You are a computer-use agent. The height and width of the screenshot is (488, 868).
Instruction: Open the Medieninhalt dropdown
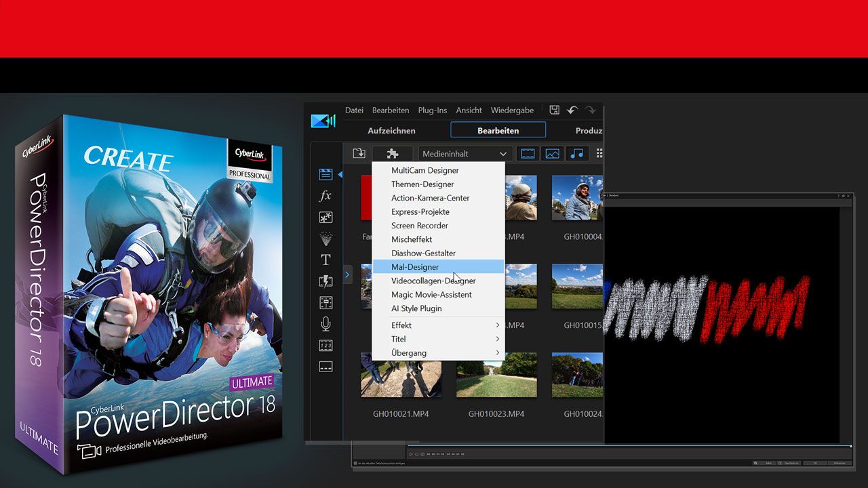pyautogui.click(x=465, y=153)
